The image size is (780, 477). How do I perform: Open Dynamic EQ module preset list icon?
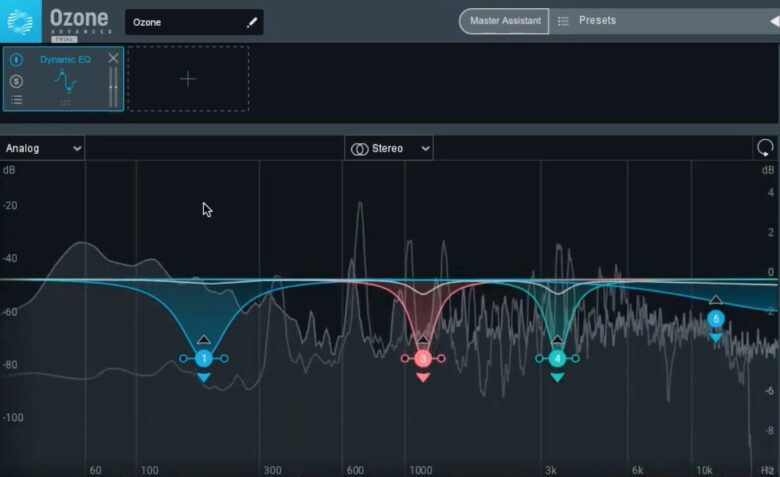16,99
